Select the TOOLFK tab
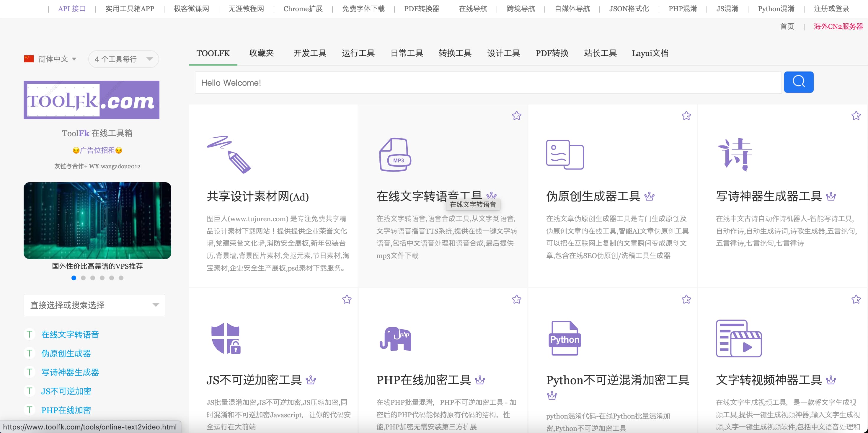Screen dimensions: 868x433 [213, 53]
